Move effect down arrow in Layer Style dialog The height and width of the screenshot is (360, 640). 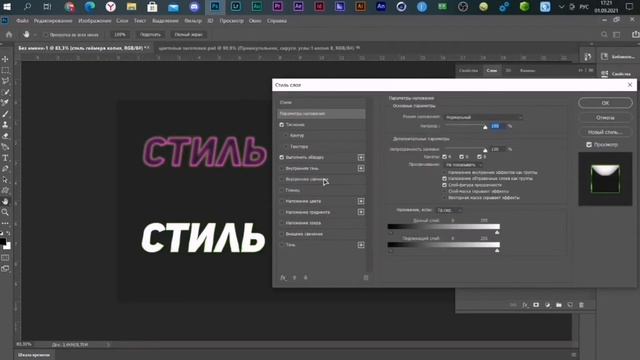tap(305, 278)
